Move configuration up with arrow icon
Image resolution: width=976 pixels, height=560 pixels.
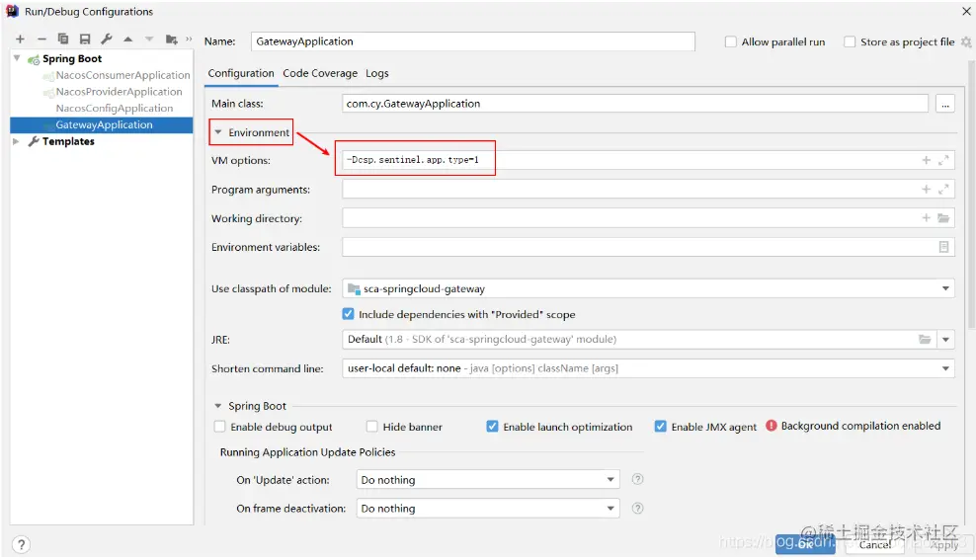pyautogui.click(x=127, y=40)
